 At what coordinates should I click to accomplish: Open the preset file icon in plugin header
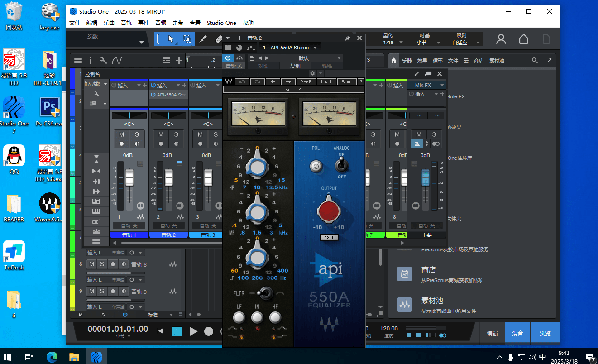(252, 58)
